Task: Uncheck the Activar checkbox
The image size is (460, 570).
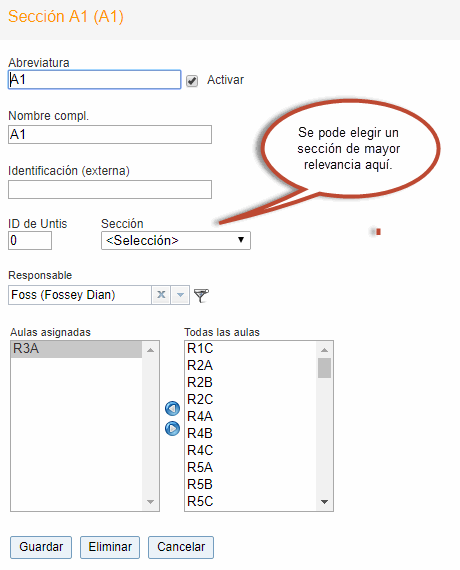Action: 192,81
